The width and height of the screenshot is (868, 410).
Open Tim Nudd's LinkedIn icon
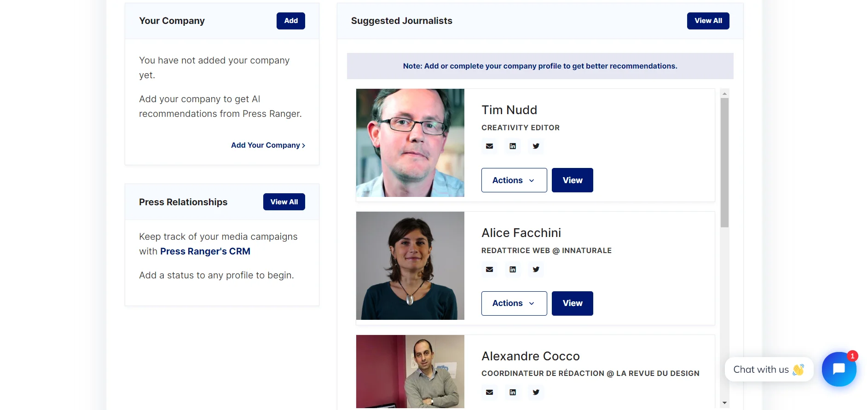[x=513, y=146]
